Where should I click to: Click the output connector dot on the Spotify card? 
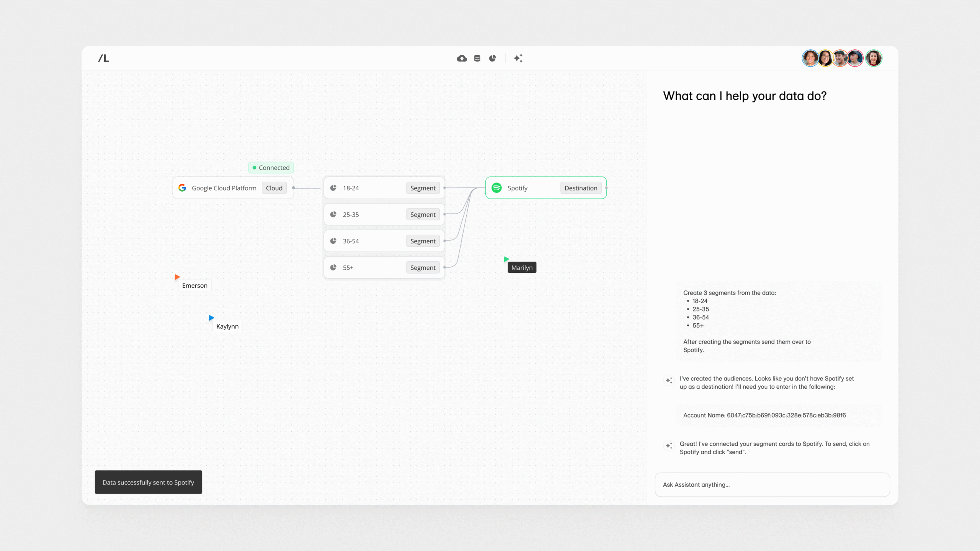tap(606, 188)
